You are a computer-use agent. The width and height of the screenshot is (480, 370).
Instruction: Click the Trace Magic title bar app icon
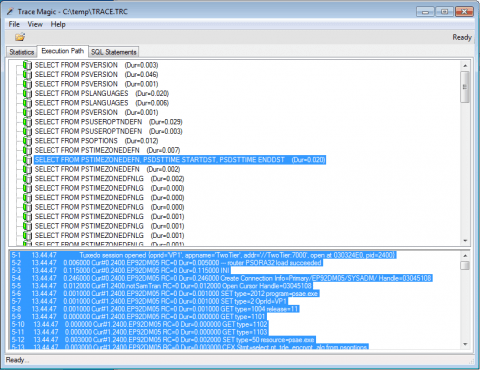coord(10,12)
